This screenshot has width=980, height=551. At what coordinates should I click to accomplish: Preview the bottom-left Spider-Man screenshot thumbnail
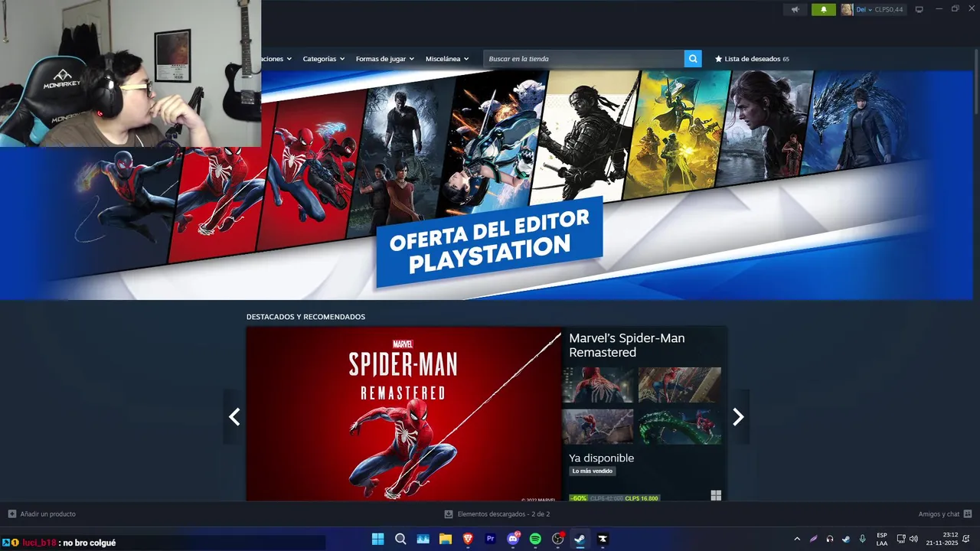598,426
